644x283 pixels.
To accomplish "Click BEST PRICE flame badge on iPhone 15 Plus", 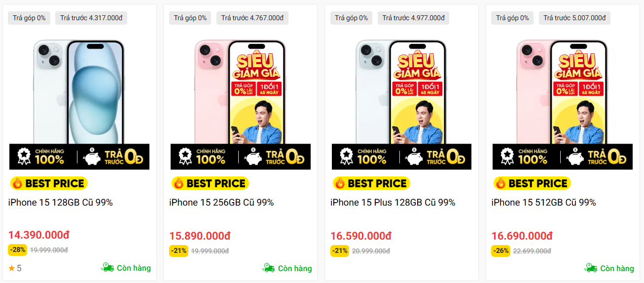I will (x=371, y=183).
